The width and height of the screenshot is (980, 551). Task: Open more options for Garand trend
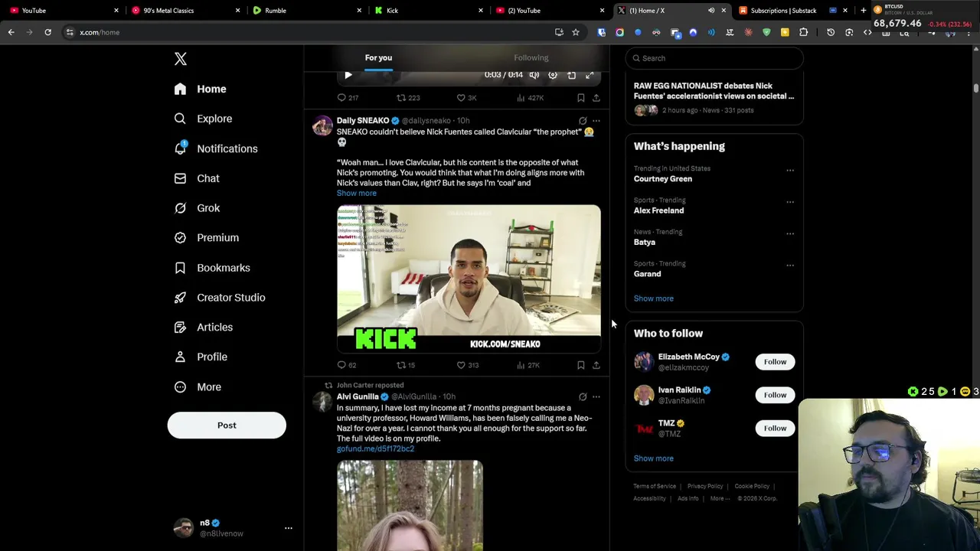pos(790,266)
